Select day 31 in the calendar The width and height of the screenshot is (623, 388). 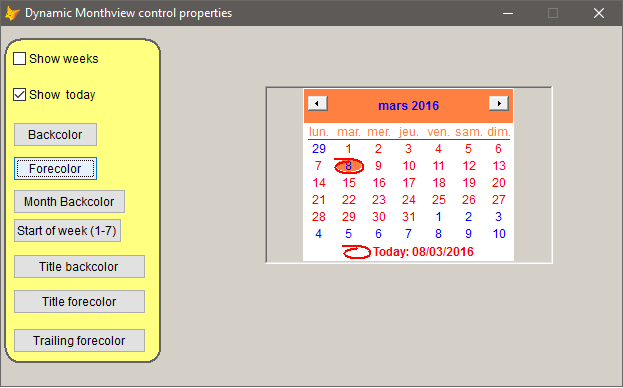(409, 217)
